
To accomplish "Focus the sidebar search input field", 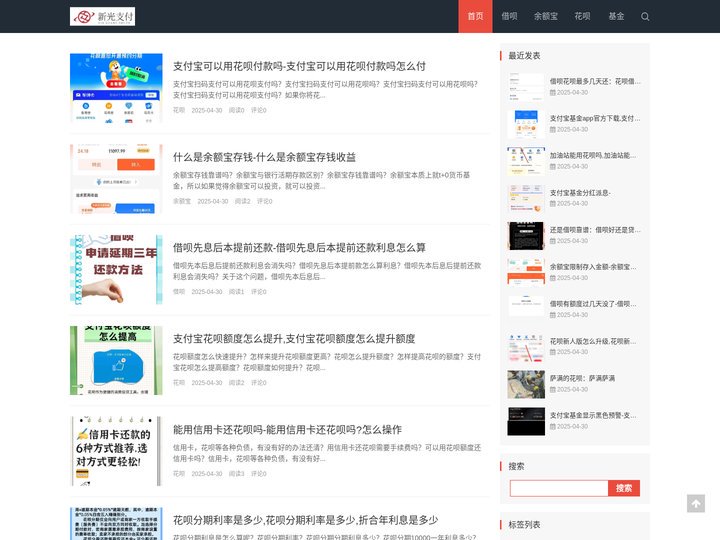I will pos(559,488).
